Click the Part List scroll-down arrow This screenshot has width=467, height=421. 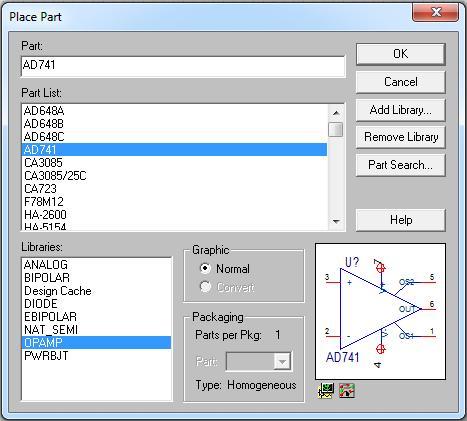tap(336, 221)
